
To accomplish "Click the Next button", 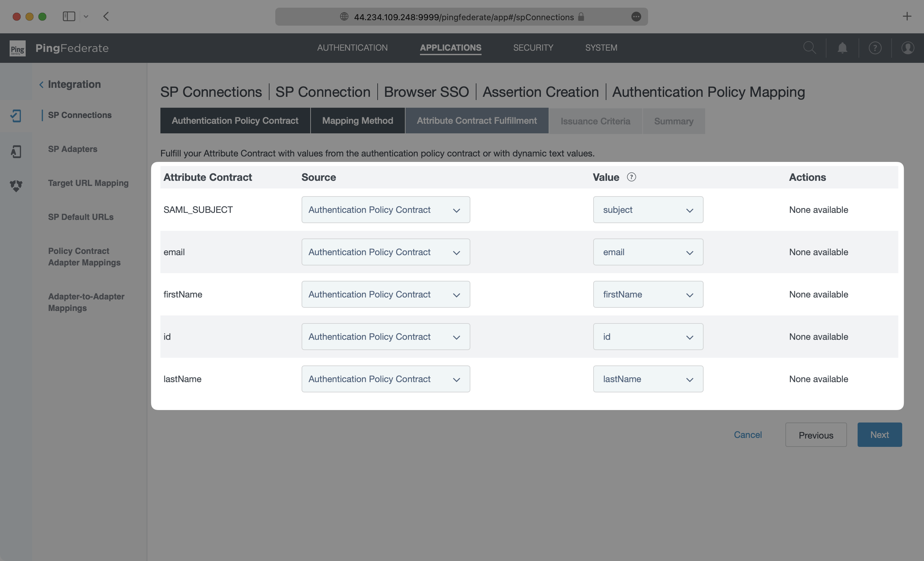I will pos(879,435).
